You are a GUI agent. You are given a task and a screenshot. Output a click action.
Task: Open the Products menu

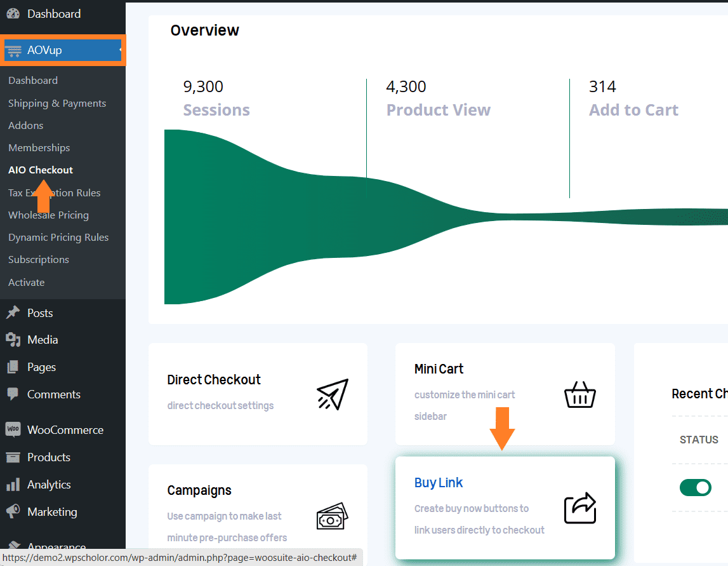point(49,457)
